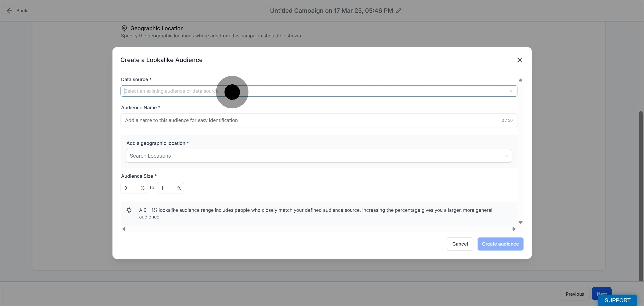The image size is (644, 306).
Task: Edit campaign title with pencil icon
Action: [x=398, y=11]
